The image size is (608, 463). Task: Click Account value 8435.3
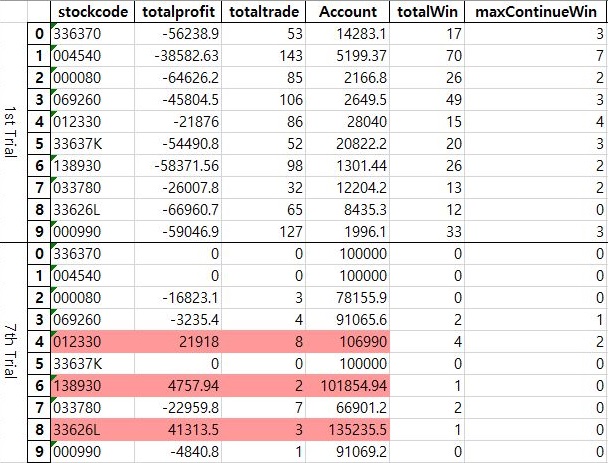(x=347, y=210)
